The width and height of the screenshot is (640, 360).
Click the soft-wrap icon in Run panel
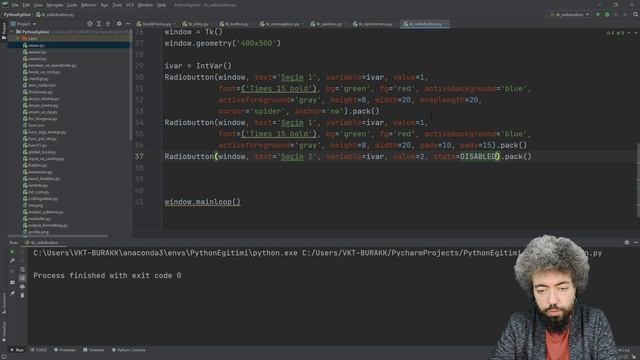22,269
